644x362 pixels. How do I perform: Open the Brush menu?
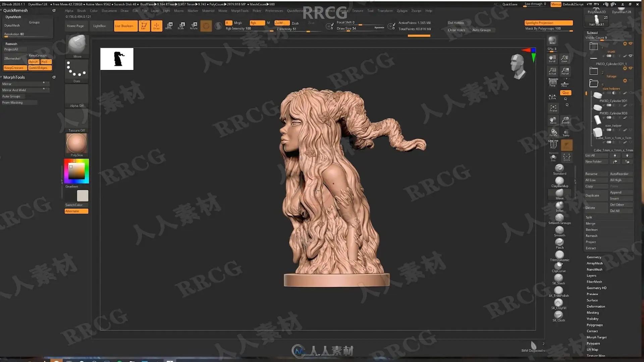(x=82, y=11)
